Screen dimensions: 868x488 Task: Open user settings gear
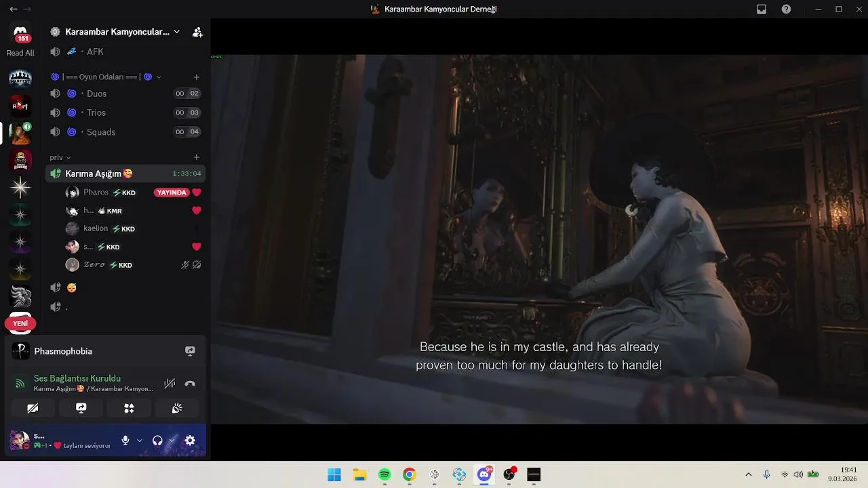[190, 441]
